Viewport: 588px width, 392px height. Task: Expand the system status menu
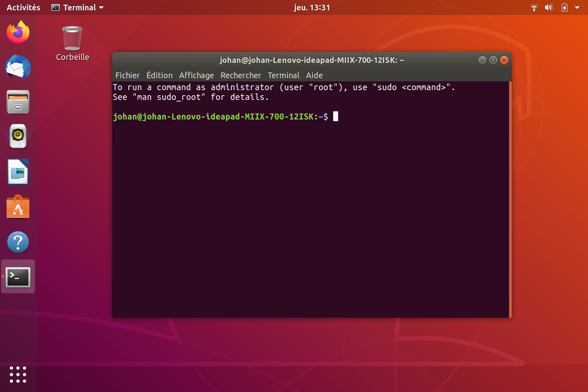(577, 7)
